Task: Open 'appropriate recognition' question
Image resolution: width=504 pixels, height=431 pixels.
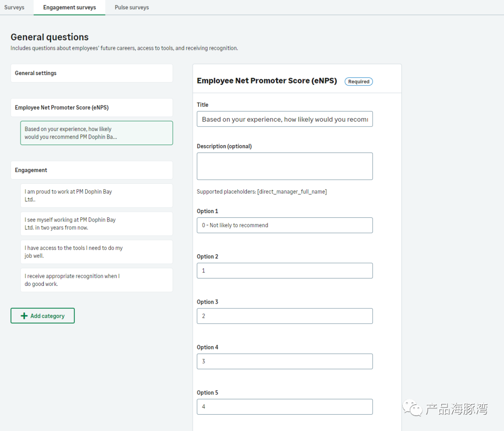Action: coord(96,280)
